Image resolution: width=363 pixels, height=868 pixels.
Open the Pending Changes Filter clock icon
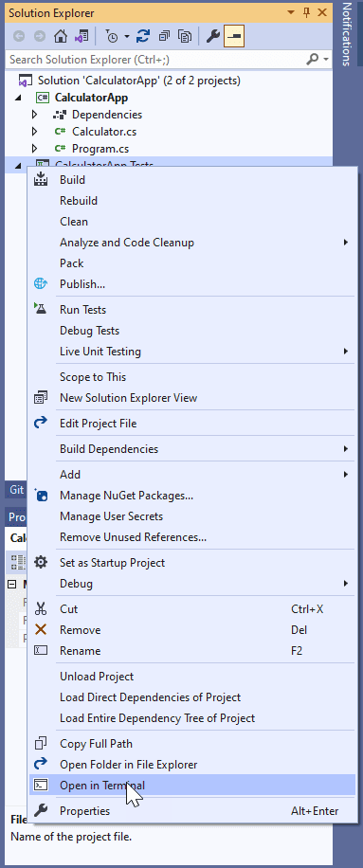tap(112, 37)
